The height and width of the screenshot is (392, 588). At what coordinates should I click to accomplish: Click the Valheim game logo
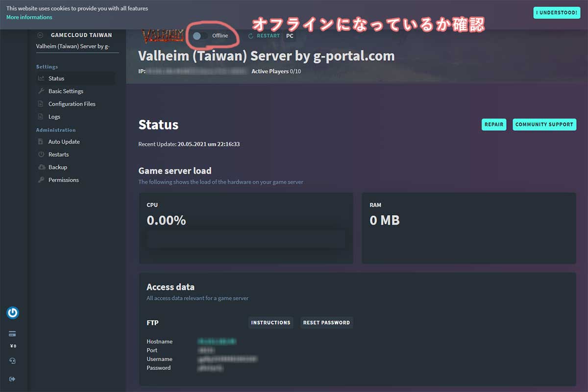tap(163, 36)
